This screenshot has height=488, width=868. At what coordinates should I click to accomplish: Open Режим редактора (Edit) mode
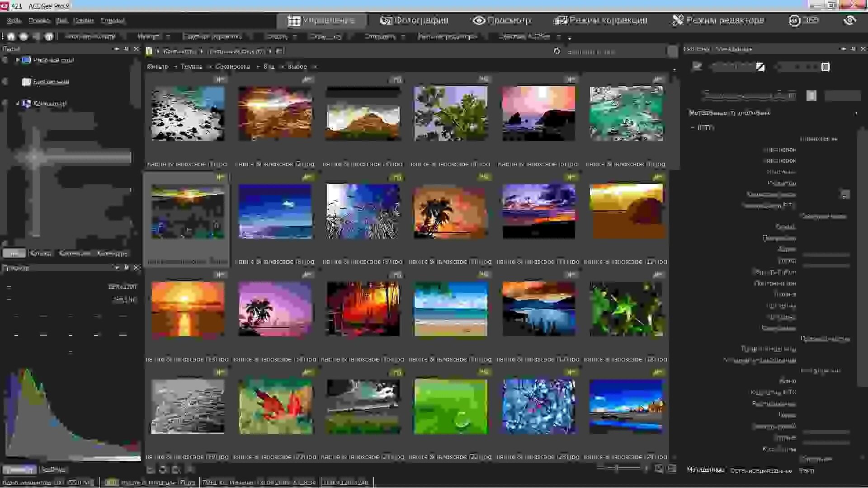[x=718, y=20]
